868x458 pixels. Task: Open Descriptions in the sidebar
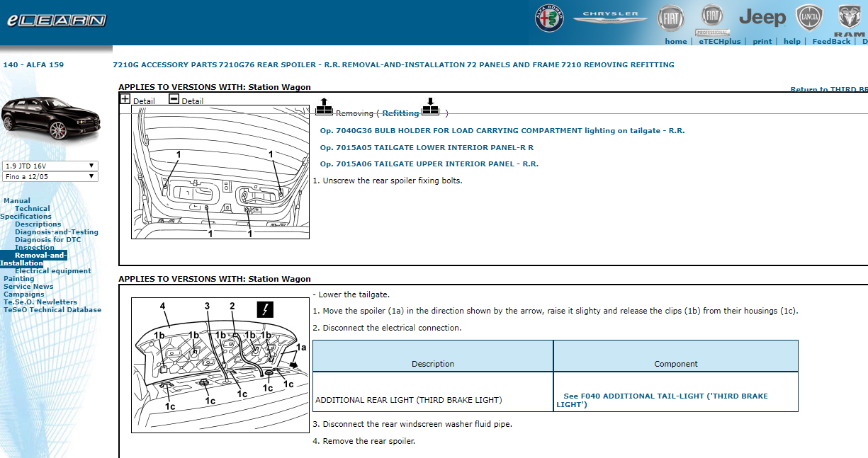[x=38, y=224]
